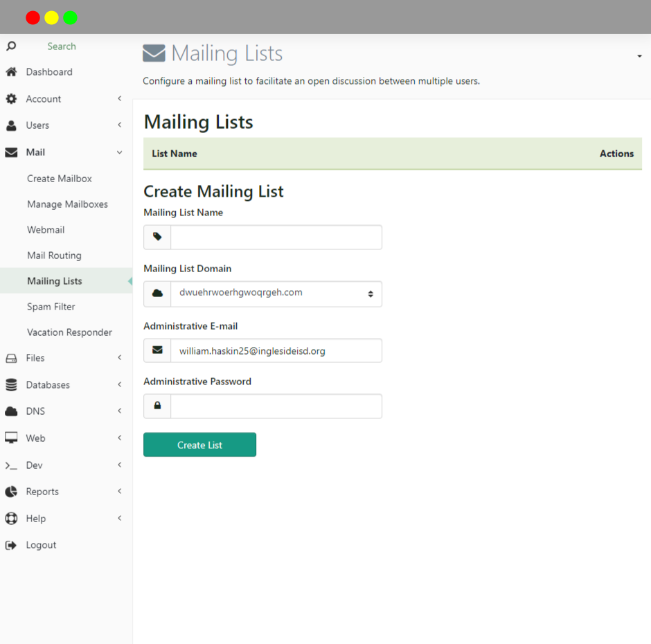Click the Reports pie chart icon
Viewport: 651px width, 644px height.
click(x=11, y=492)
